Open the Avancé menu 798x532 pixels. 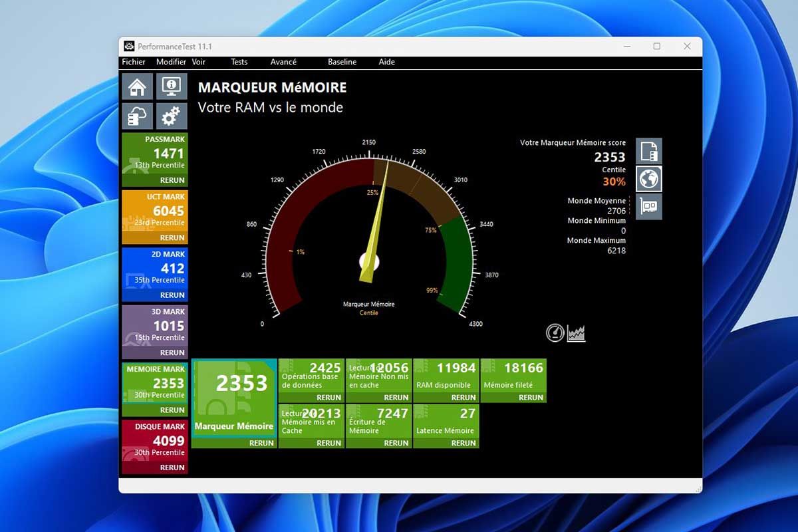[x=283, y=62]
